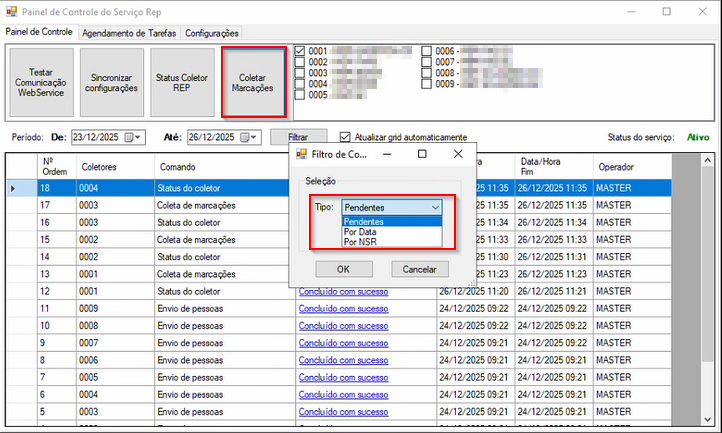
Task: Click the application icon in the title bar
Action: pyautogui.click(x=10, y=11)
